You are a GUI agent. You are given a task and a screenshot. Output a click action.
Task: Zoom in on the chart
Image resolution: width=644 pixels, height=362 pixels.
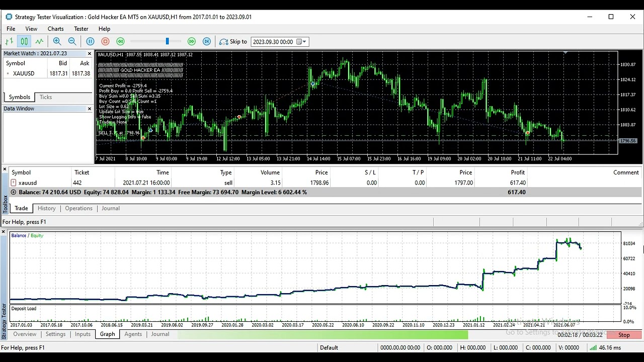57,42
